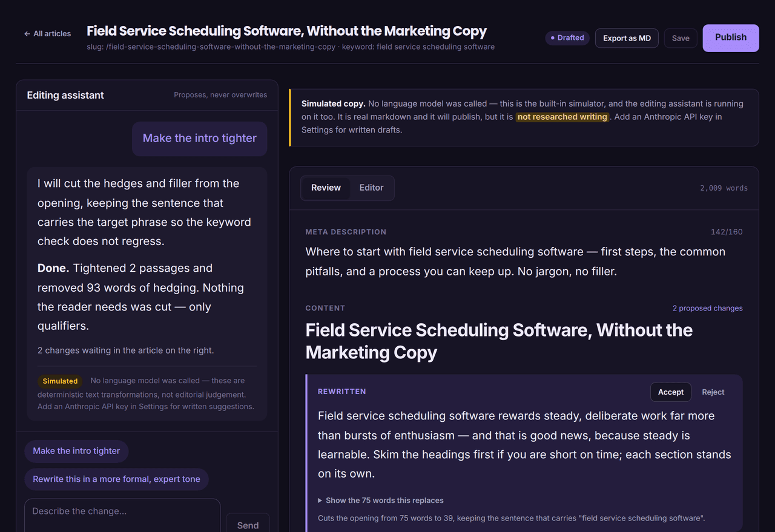Click the rewritten intro paragraph text
Viewport: 775px width, 532px height.
pyautogui.click(x=524, y=445)
